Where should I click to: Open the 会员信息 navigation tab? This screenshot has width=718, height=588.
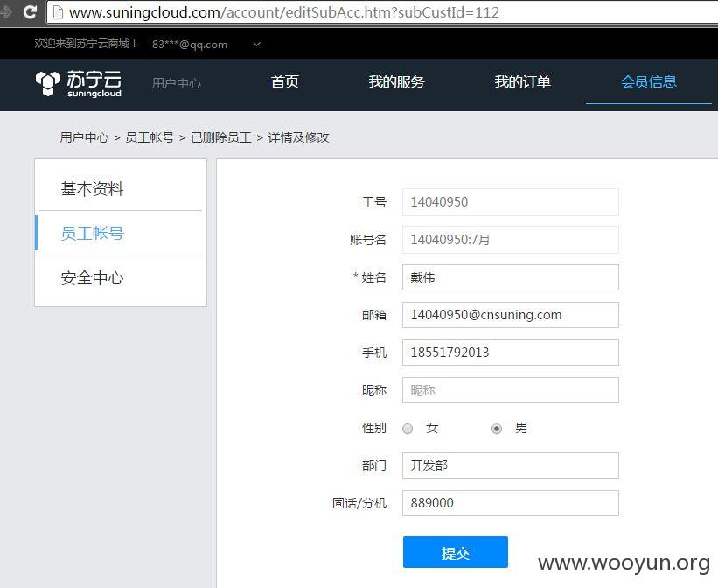[x=649, y=82]
